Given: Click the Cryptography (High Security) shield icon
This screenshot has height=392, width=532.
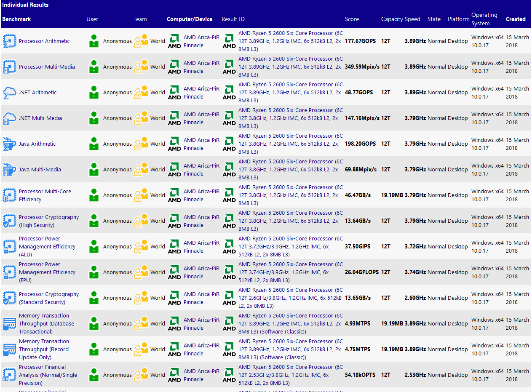Looking at the screenshot, I should pos(9,221).
